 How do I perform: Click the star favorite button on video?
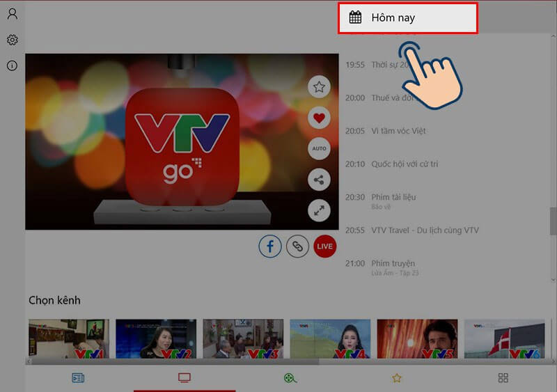pyautogui.click(x=319, y=87)
